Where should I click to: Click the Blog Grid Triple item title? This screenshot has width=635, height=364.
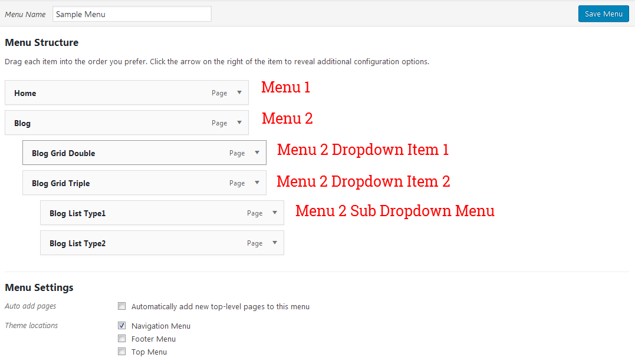coord(61,183)
